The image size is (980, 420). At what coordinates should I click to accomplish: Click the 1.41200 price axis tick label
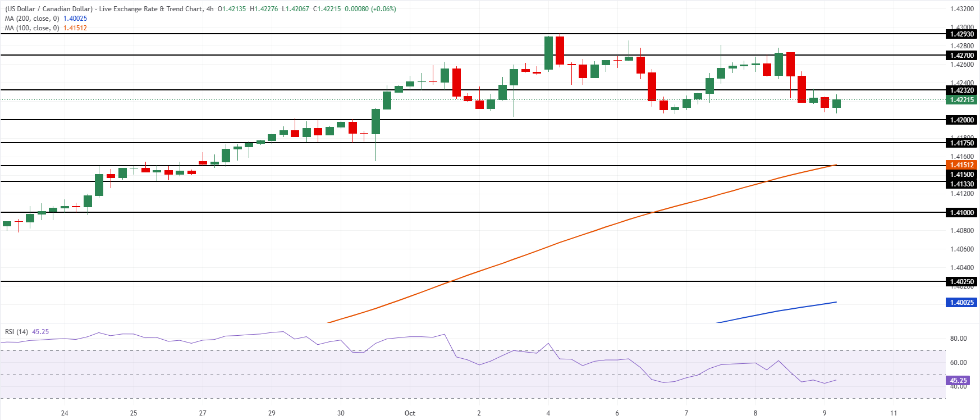(962, 194)
